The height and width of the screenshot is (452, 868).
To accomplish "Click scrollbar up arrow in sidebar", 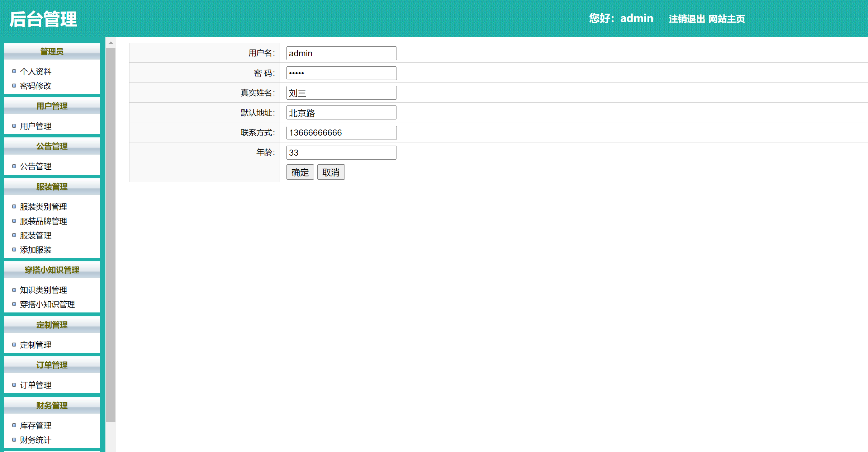I will tap(111, 43).
